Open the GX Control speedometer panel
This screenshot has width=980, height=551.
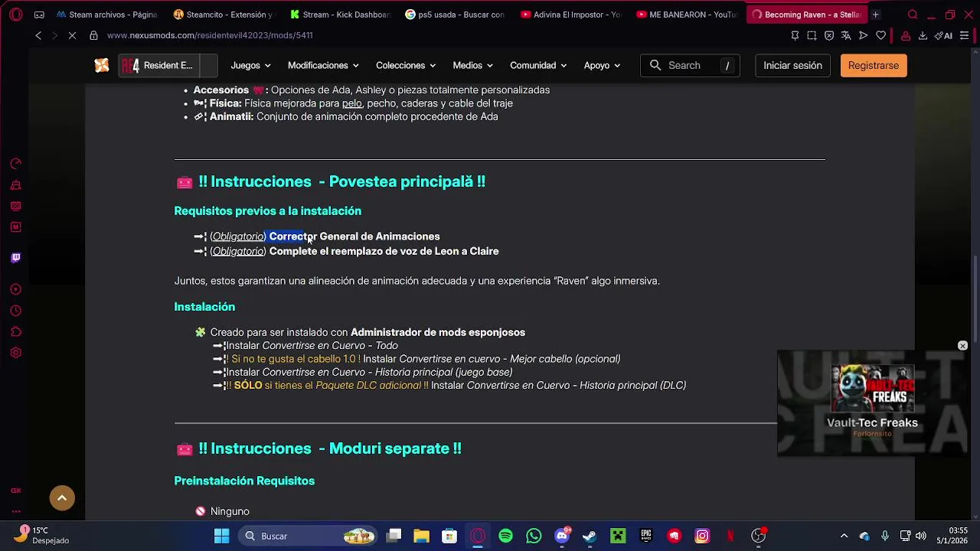[16, 164]
